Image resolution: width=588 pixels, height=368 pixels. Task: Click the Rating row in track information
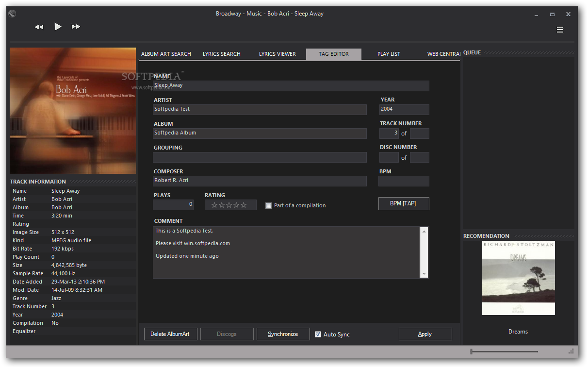click(x=73, y=224)
